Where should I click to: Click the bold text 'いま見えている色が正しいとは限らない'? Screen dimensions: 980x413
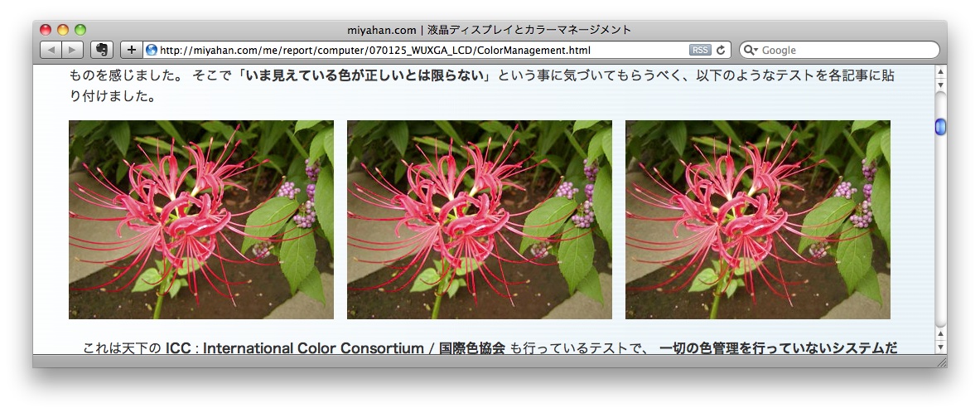point(365,76)
